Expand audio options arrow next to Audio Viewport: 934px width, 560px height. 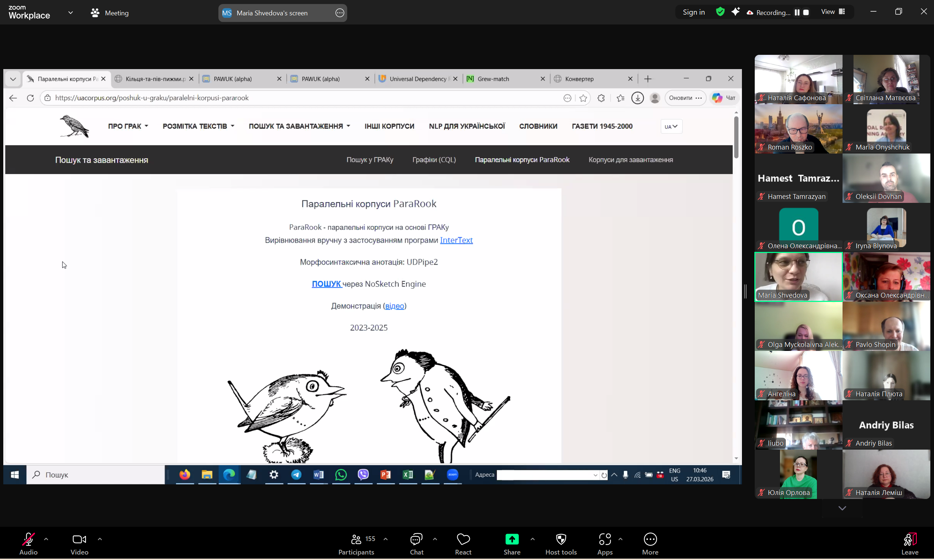pos(46,539)
